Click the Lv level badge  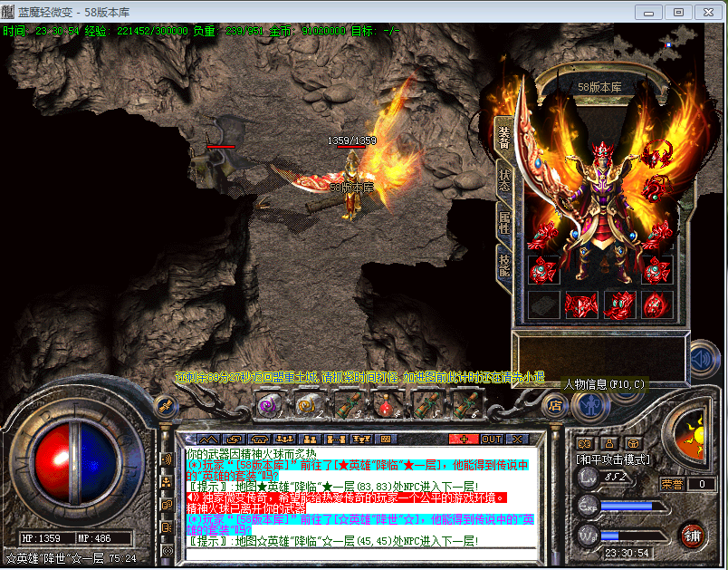click(x=588, y=478)
